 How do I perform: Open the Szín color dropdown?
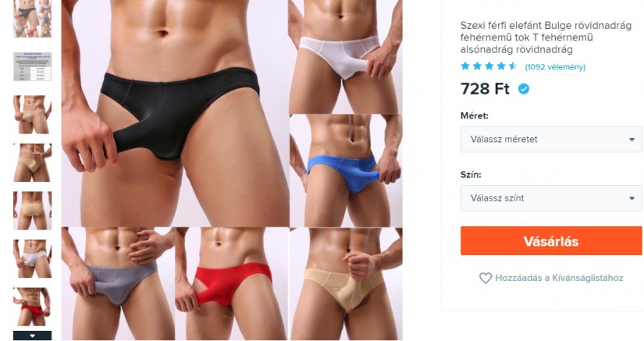click(551, 197)
